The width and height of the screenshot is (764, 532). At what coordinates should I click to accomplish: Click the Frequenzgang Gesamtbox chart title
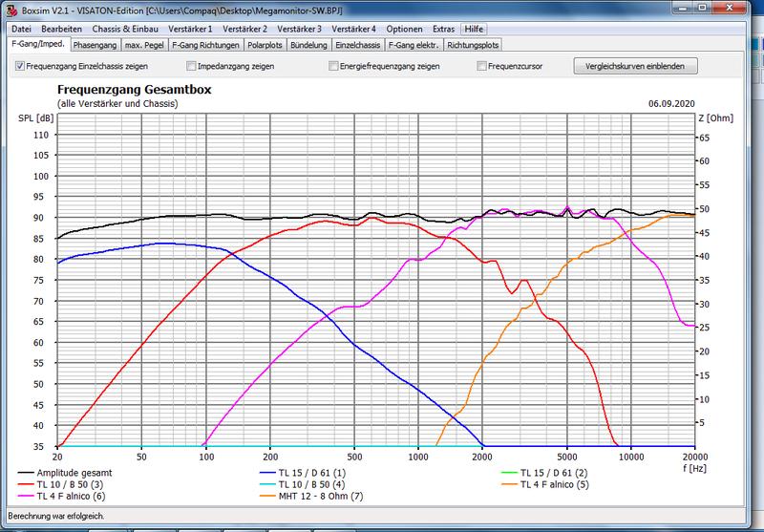pos(134,89)
